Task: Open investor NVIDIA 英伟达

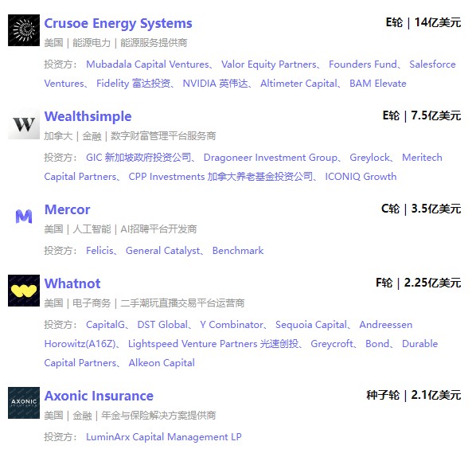Action: coord(215,84)
